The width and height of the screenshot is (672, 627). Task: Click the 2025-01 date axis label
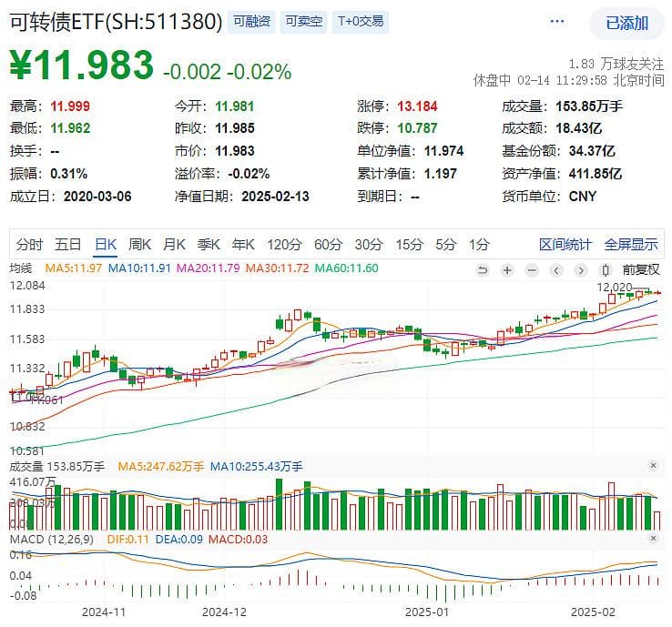[x=427, y=612]
